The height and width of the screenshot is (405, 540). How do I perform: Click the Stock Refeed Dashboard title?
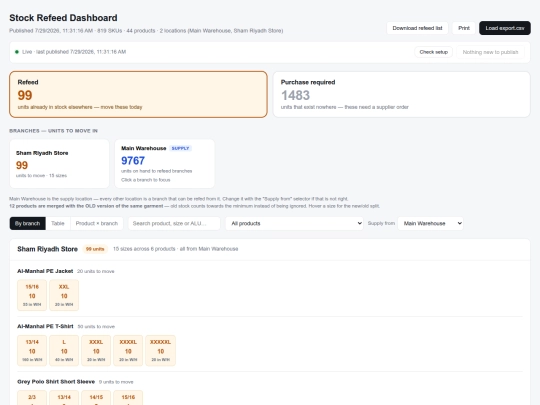coord(63,18)
